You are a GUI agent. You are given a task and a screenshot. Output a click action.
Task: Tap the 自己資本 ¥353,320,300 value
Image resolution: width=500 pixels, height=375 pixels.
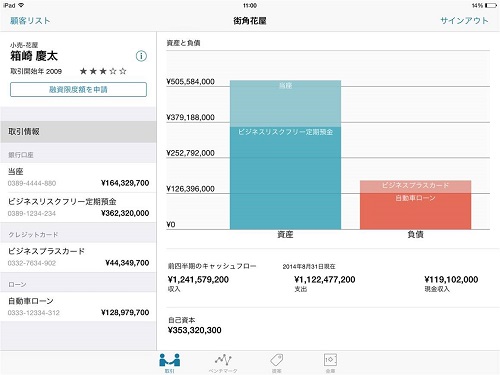click(194, 330)
